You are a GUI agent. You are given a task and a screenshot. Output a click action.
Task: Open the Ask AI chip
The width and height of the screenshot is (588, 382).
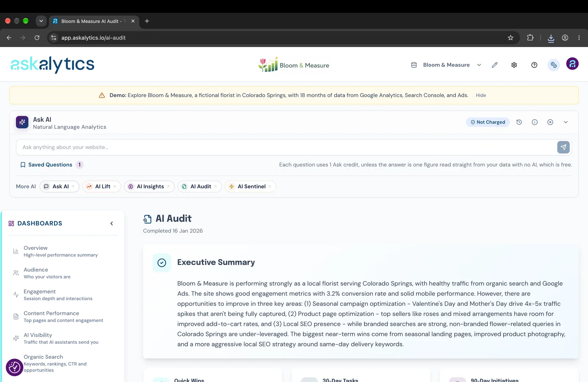coord(60,186)
